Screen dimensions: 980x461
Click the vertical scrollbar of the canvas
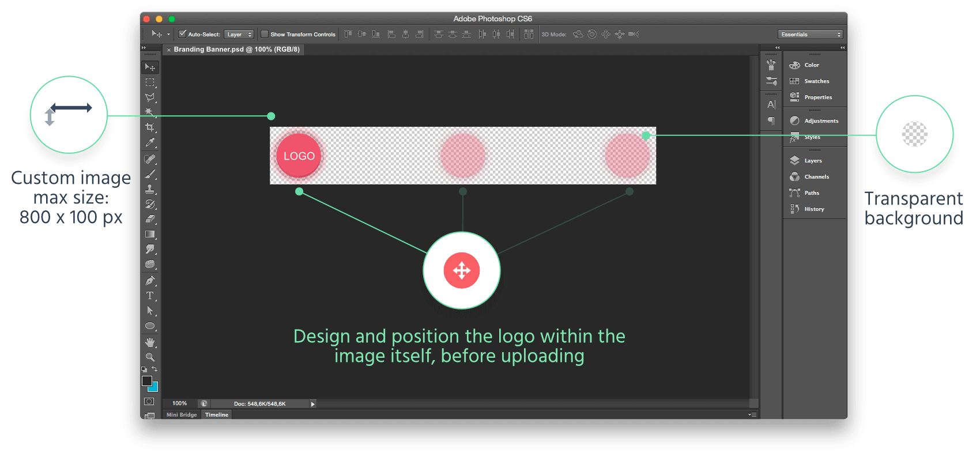(754, 226)
